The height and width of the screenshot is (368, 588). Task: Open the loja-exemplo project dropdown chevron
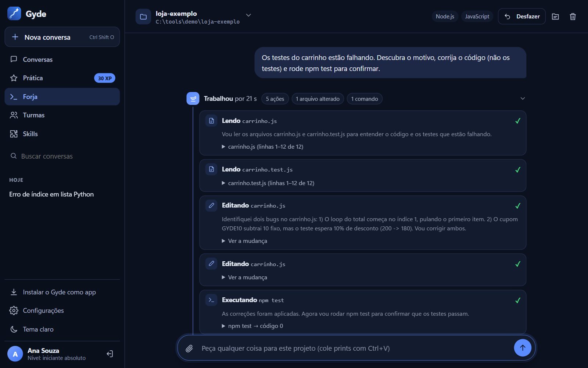click(x=248, y=15)
